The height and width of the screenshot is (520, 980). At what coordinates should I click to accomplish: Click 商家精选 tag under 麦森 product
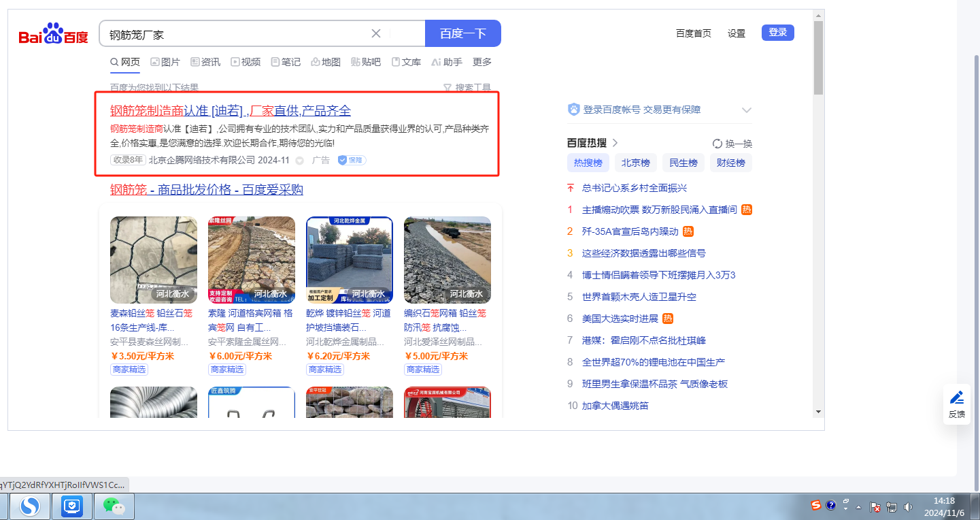point(129,370)
